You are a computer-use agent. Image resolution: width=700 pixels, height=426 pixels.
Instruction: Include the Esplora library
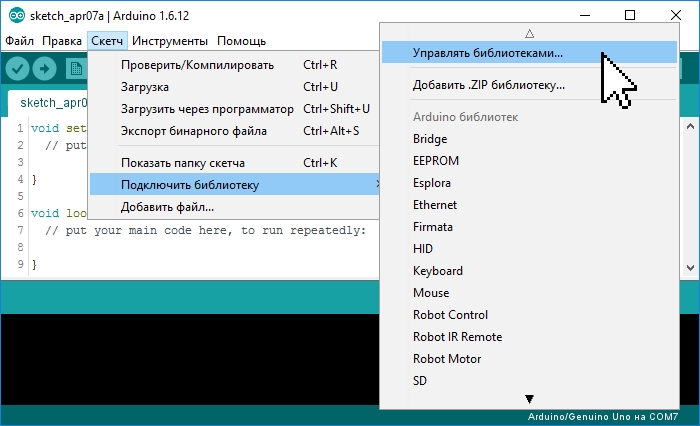point(529,183)
